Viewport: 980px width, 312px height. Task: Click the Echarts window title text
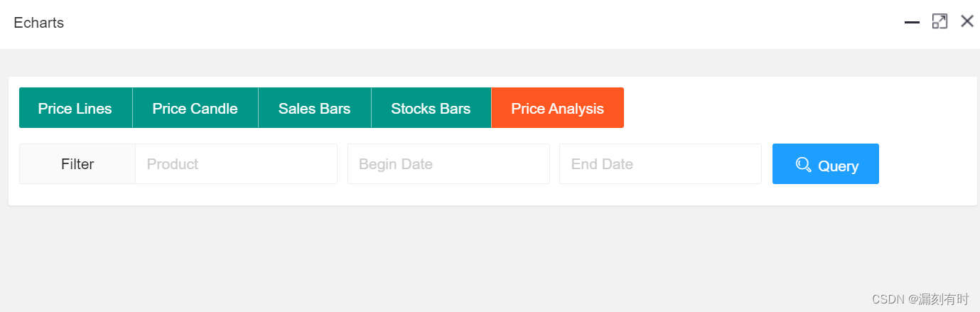[39, 23]
